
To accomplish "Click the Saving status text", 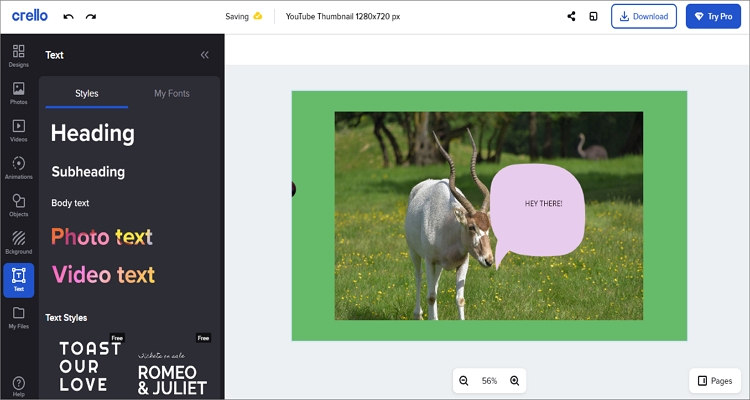I will [237, 16].
